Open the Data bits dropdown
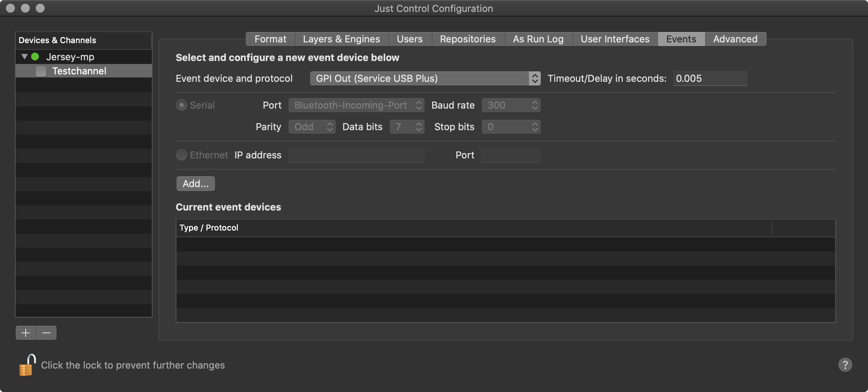 [x=407, y=127]
